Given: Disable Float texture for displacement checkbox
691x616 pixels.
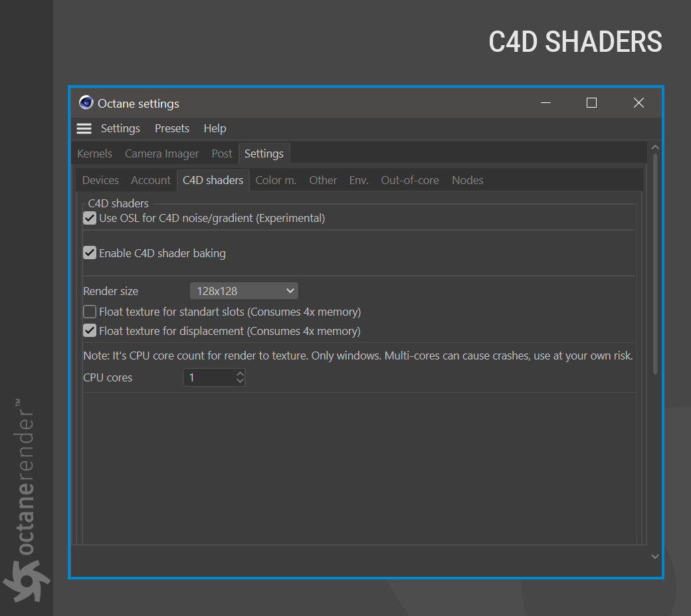Looking at the screenshot, I should coord(90,330).
